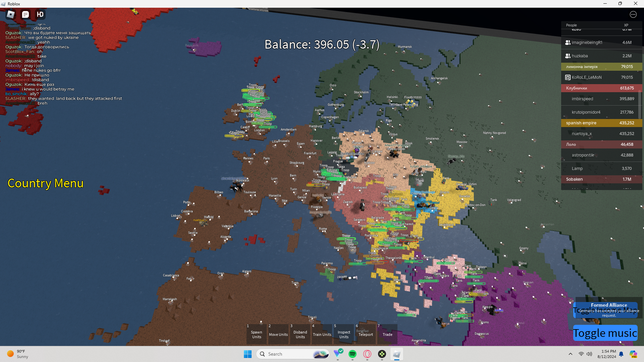Open the Roblox main menu icon

coord(11,14)
